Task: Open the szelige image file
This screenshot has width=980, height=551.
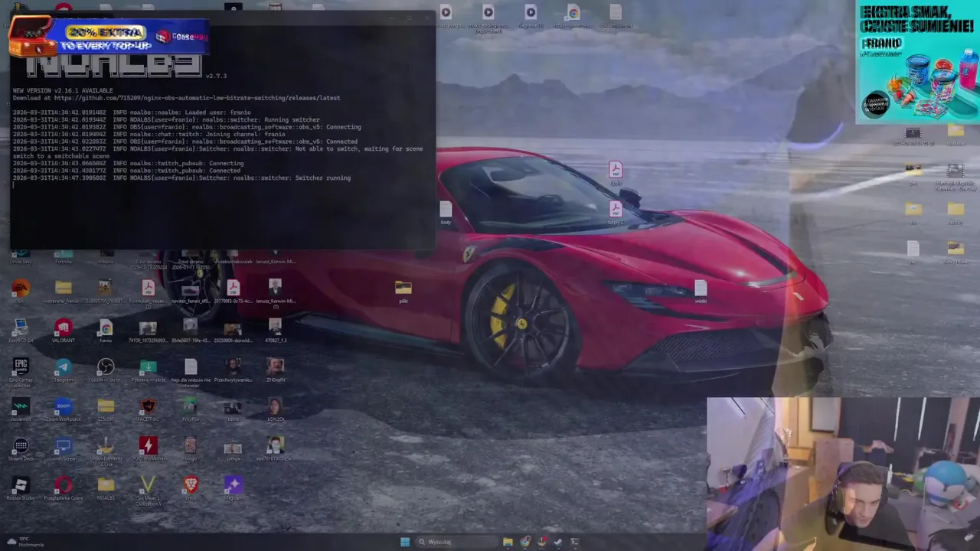Action: [233, 449]
